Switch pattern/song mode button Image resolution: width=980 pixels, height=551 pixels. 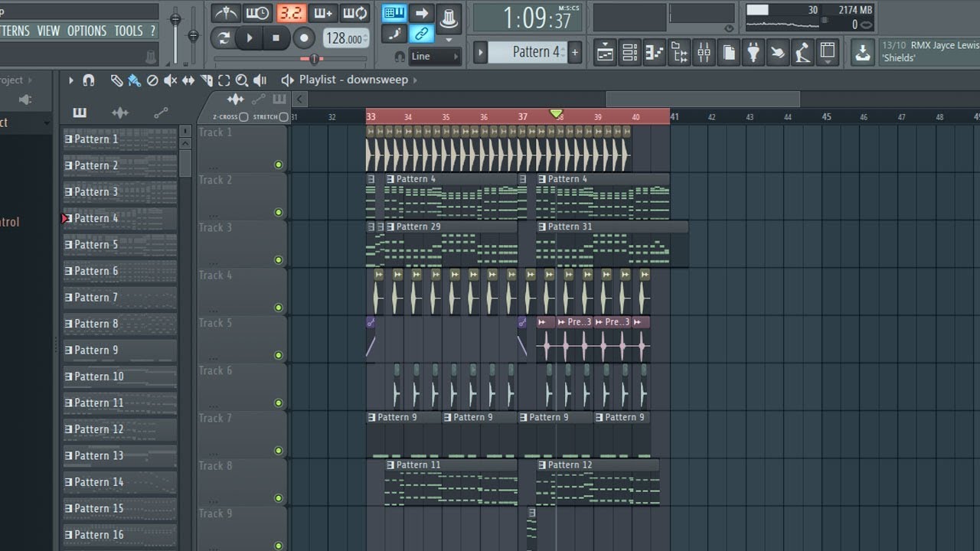coord(224,37)
